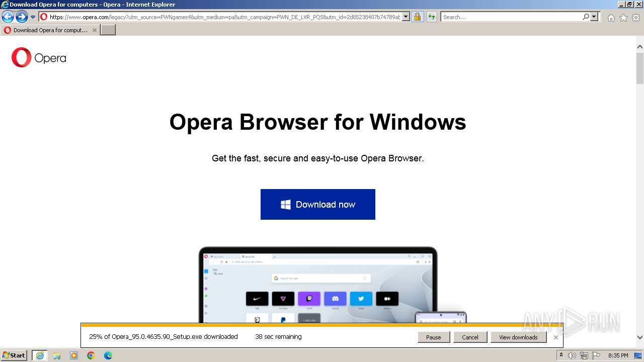Click the 8:35 PM clock
Image resolution: width=644 pixels, height=362 pixels.
[618, 355]
